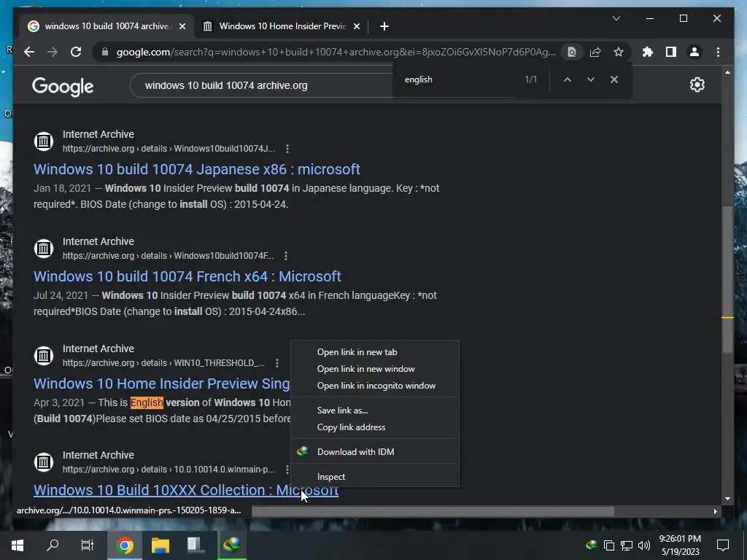Image resolution: width=747 pixels, height=560 pixels.
Task: Go to next find match
Action: click(591, 79)
